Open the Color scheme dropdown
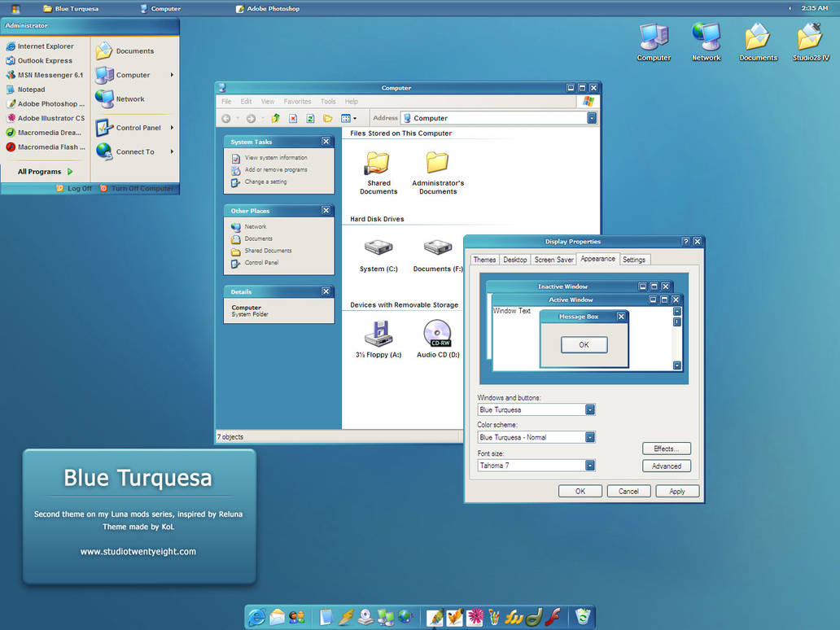Viewport: 840px width, 630px height. click(x=590, y=437)
